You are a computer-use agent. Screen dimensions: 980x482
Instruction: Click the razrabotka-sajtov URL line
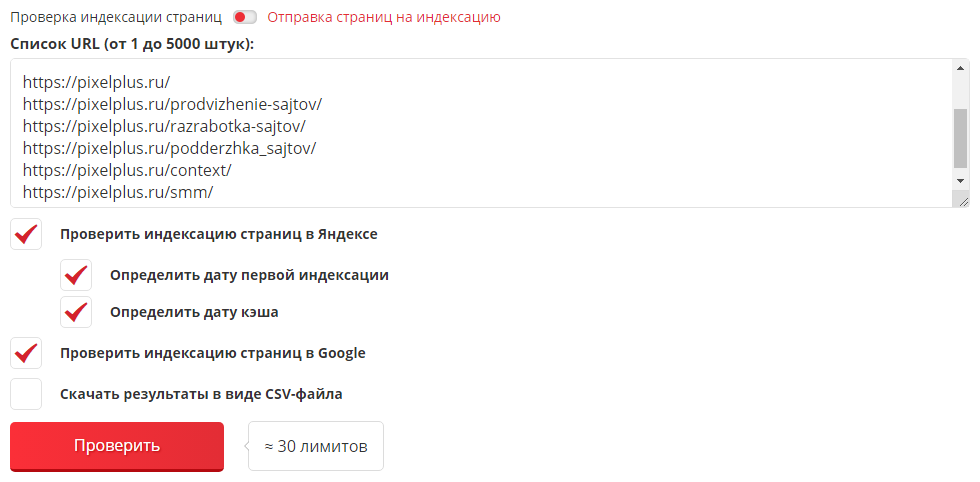164,126
